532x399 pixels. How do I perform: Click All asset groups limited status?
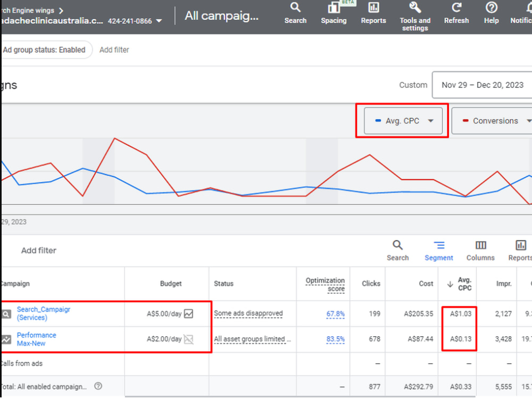[x=252, y=339]
